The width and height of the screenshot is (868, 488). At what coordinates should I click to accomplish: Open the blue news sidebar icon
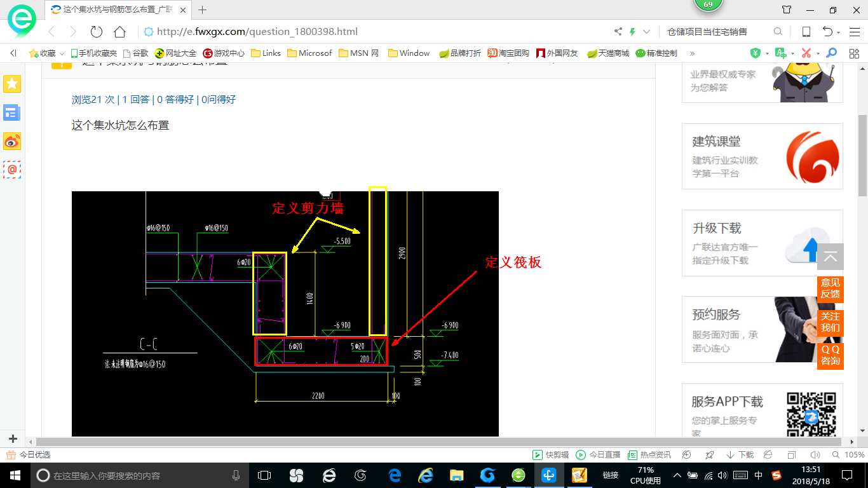pyautogui.click(x=12, y=112)
